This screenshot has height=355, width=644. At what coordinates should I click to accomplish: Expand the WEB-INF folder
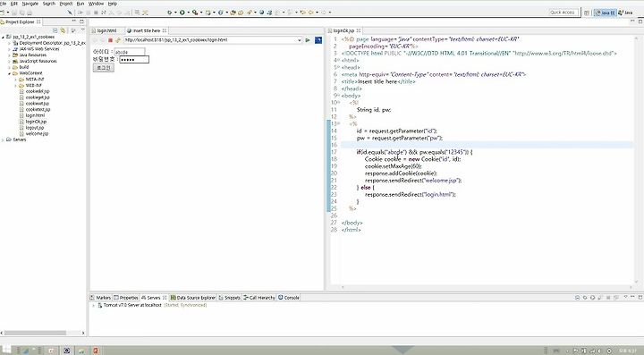(x=15, y=85)
